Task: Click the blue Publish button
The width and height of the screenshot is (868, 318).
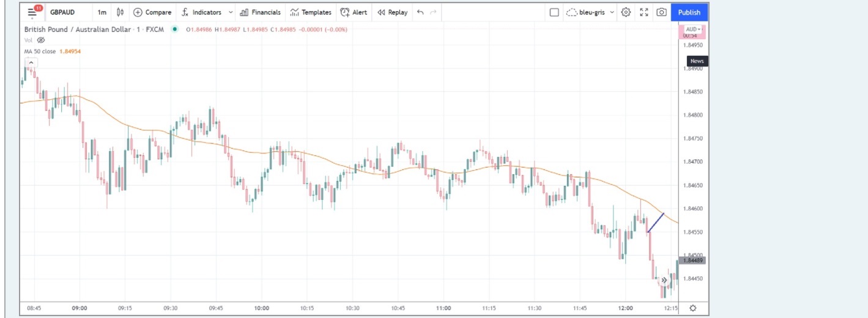Action: (689, 12)
